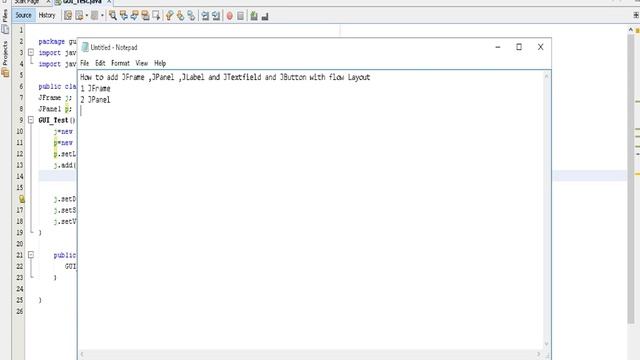
Task: Click Stop Macro Recording icon
Action: coord(240,16)
